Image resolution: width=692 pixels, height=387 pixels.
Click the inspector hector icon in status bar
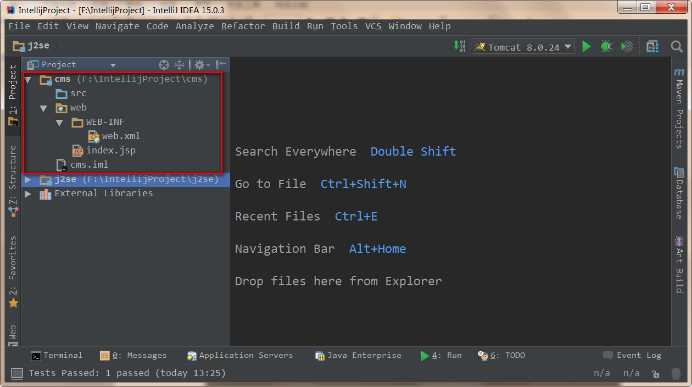[676, 374]
